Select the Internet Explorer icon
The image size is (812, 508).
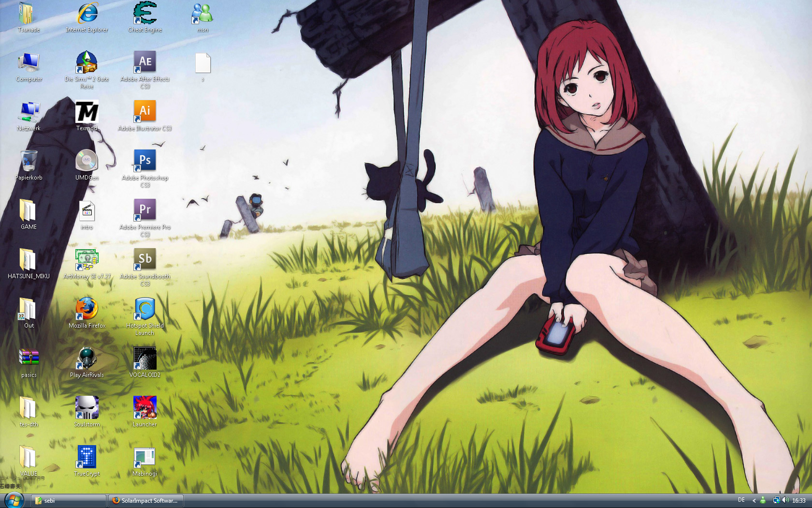87,14
